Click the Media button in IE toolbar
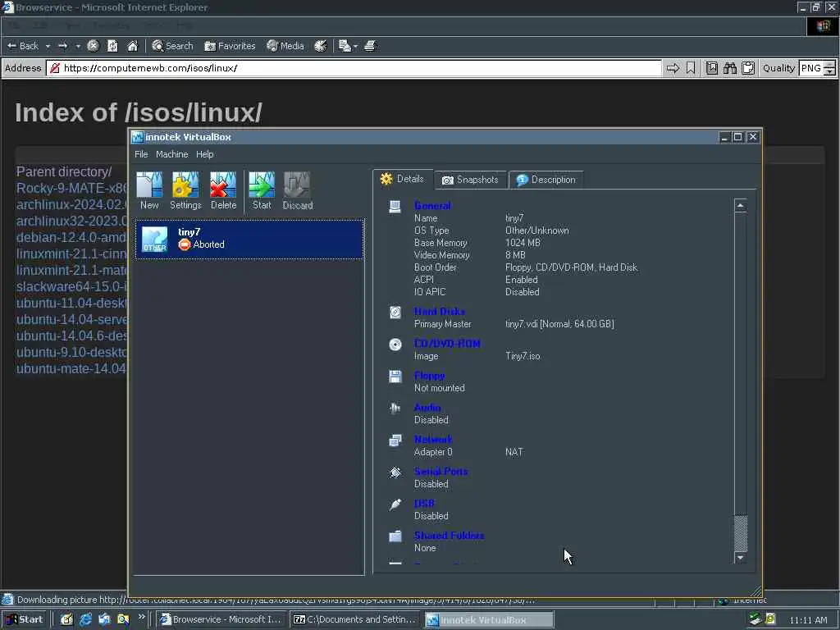840x630 pixels. click(x=285, y=46)
